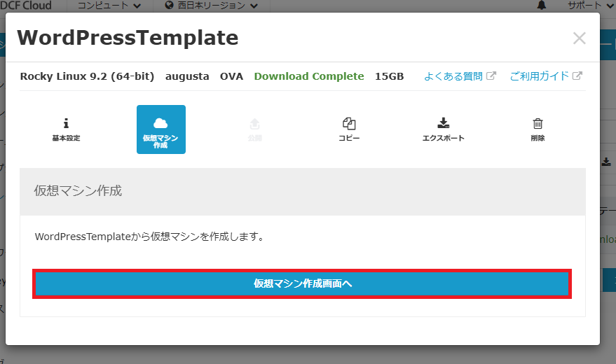Click external-link icon beside よくある質問
Screen dimensions: 616x364
coord(491,76)
